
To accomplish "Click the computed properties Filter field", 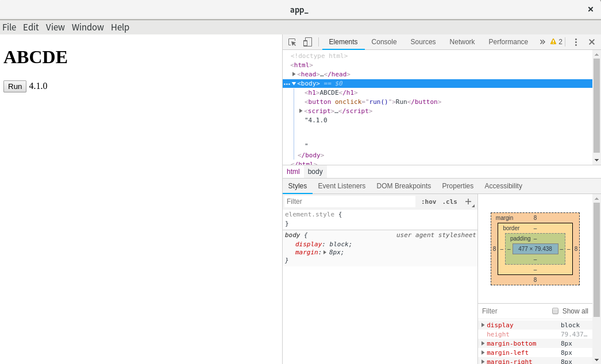I will point(514,311).
